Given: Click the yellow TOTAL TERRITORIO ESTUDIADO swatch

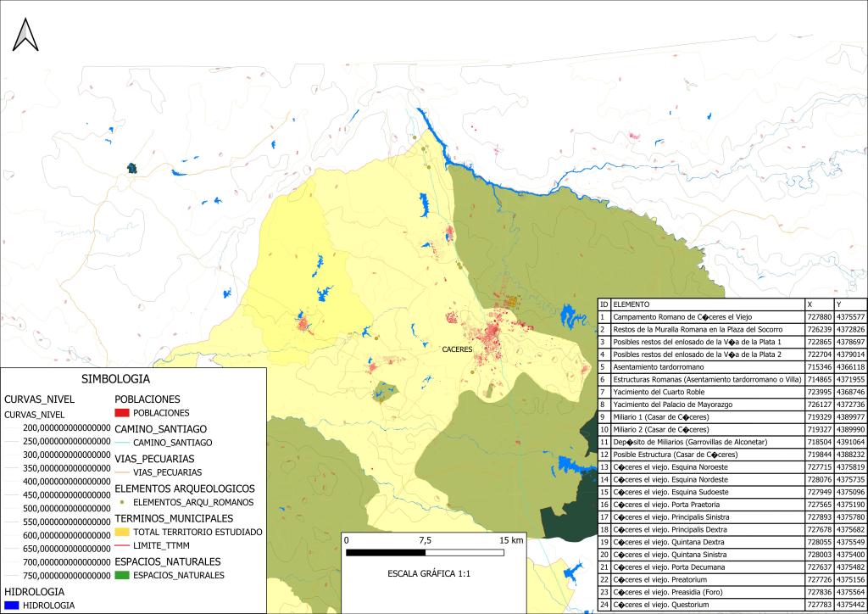Looking at the screenshot, I should pos(124,532).
